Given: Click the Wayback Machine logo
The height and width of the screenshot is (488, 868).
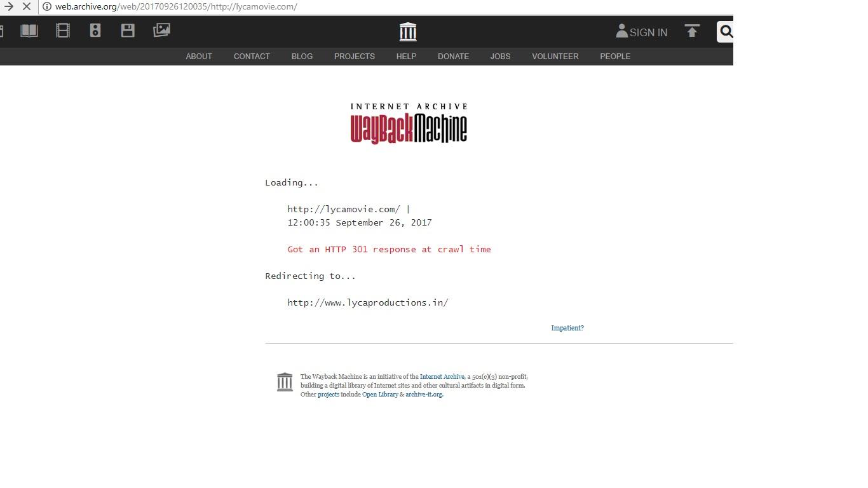Looking at the screenshot, I should (409, 123).
